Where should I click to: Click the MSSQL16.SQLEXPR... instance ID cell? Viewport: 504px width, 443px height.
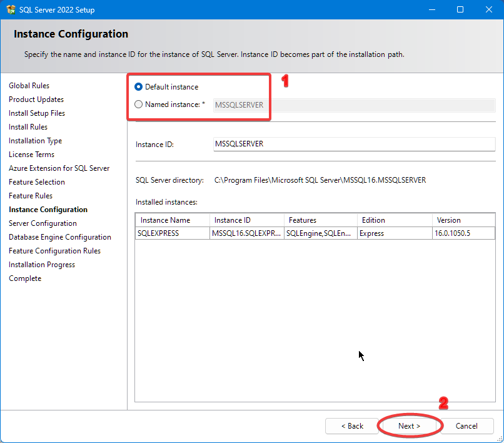coord(247,233)
